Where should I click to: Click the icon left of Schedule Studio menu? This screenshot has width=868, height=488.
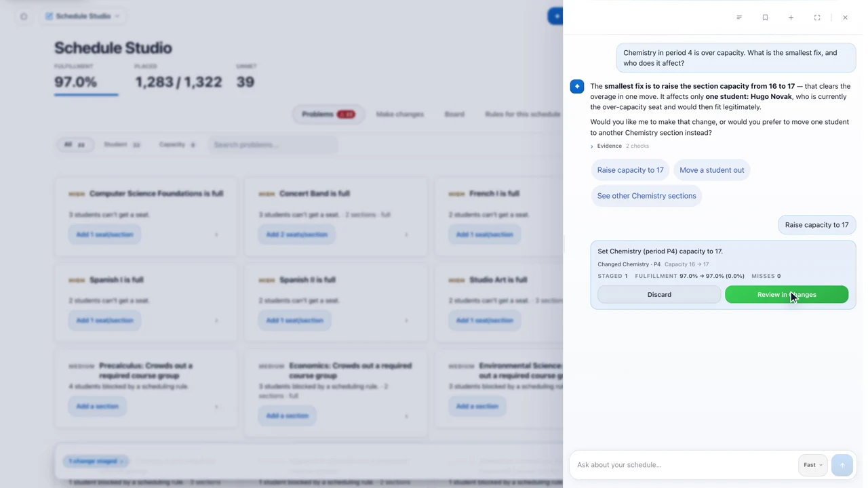[24, 16]
